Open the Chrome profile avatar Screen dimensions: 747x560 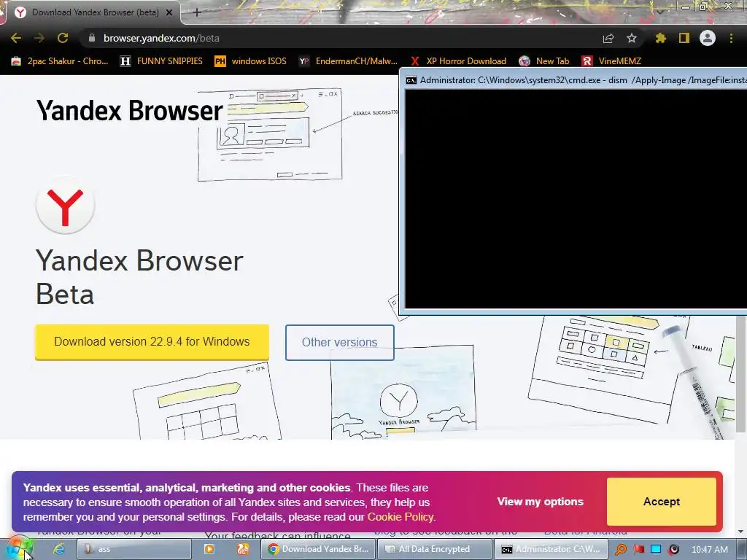(x=708, y=38)
